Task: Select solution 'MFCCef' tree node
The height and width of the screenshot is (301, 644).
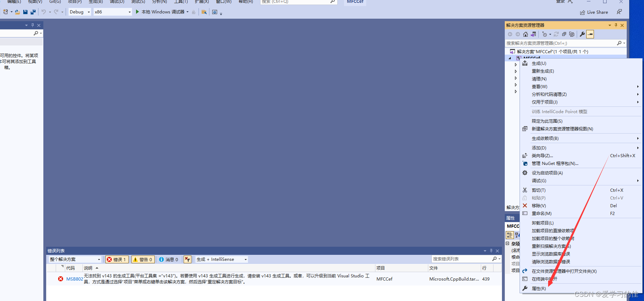Action: [552, 51]
